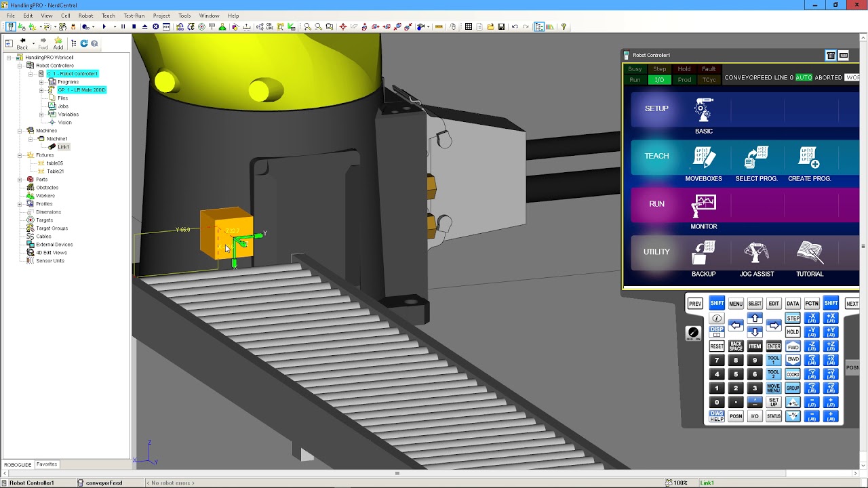Turn the teach pendant OFF/ON switch
This screenshot has width=868, height=488.
[693, 333]
